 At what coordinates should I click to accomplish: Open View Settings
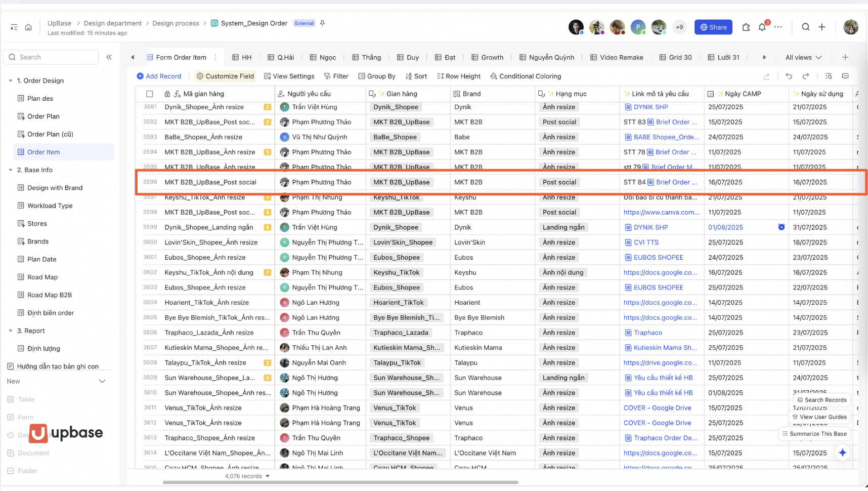(x=289, y=76)
